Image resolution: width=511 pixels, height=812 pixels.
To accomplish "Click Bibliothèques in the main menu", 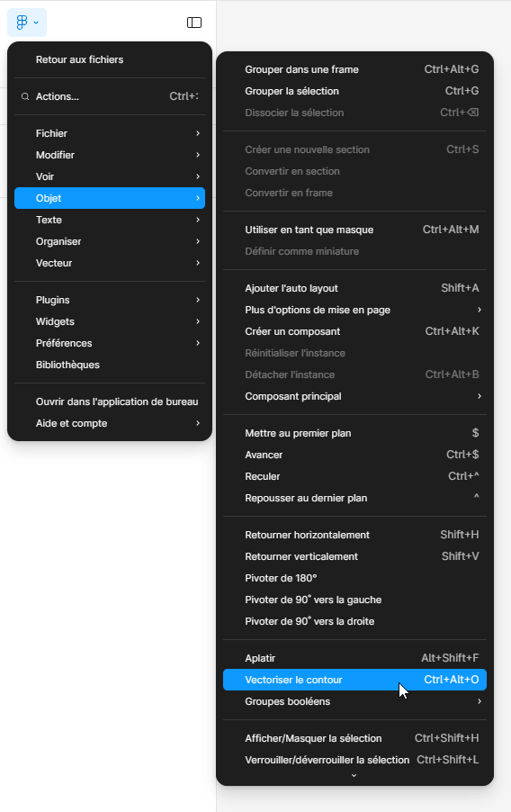I will point(110,365).
